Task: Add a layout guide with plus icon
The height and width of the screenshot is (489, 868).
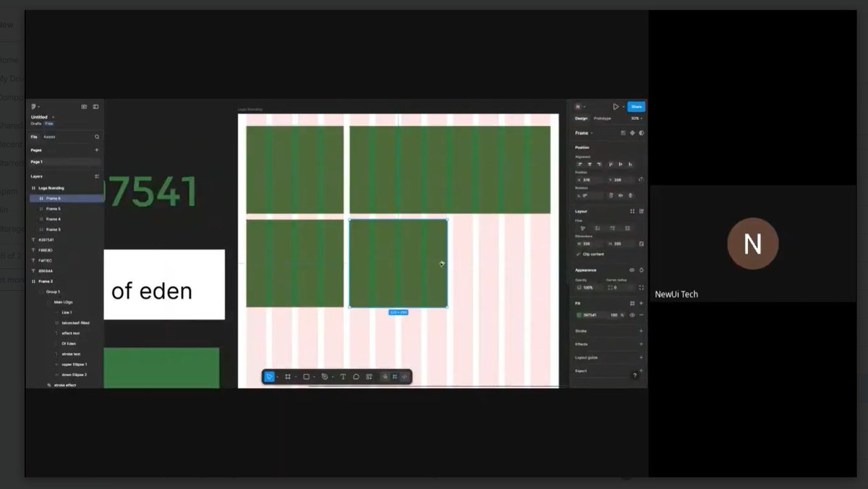Action: click(x=641, y=357)
